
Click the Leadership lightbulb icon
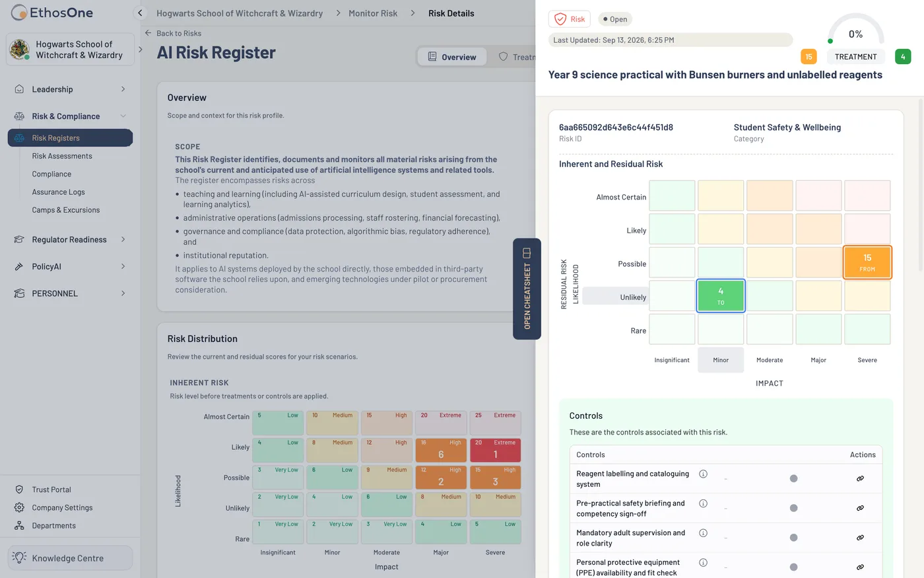pyautogui.click(x=19, y=89)
